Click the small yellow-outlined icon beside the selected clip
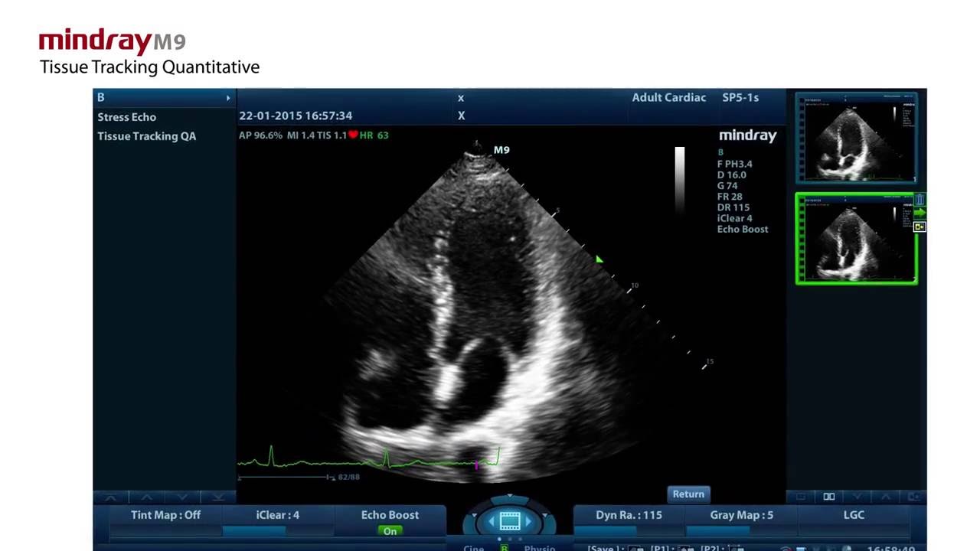Image resolution: width=980 pixels, height=551 pixels. (920, 227)
